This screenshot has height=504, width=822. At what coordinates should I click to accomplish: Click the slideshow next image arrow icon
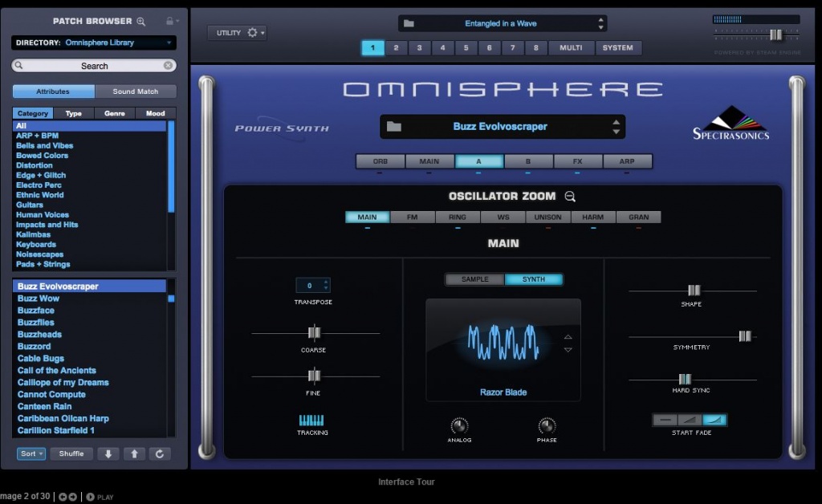pyautogui.click(x=73, y=497)
